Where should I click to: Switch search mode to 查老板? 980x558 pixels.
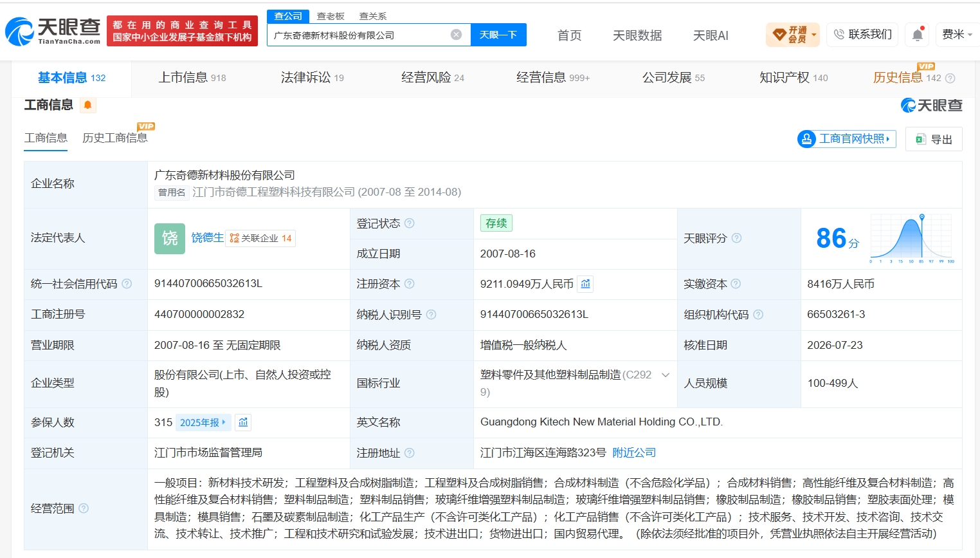331,16
